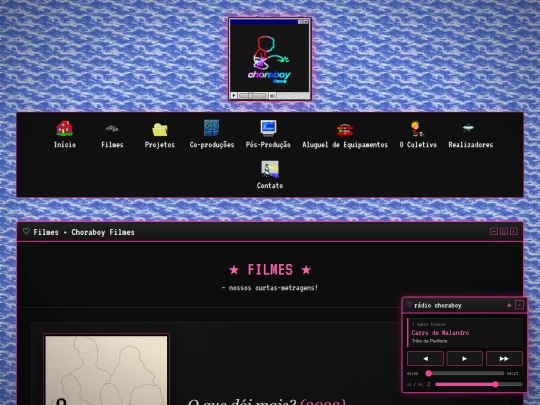The height and width of the screenshot is (405, 540).
Task: Skip to next radio track
Action: tap(504, 359)
